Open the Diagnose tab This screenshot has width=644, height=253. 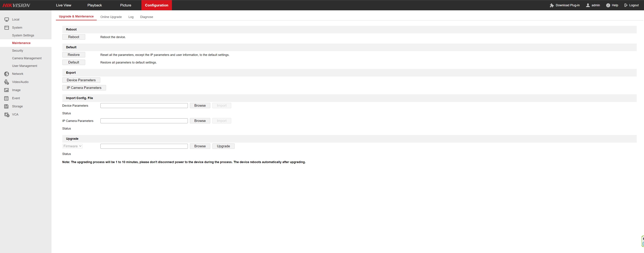[147, 17]
